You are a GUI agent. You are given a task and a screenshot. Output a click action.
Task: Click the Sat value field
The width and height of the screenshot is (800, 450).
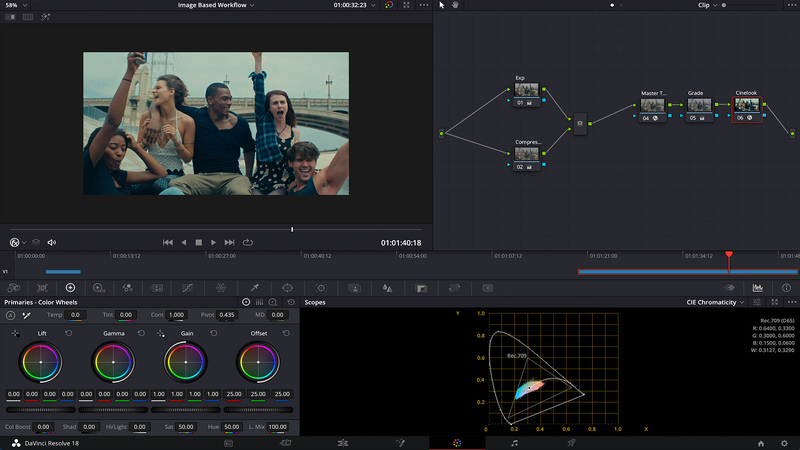(x=186, y=427)
